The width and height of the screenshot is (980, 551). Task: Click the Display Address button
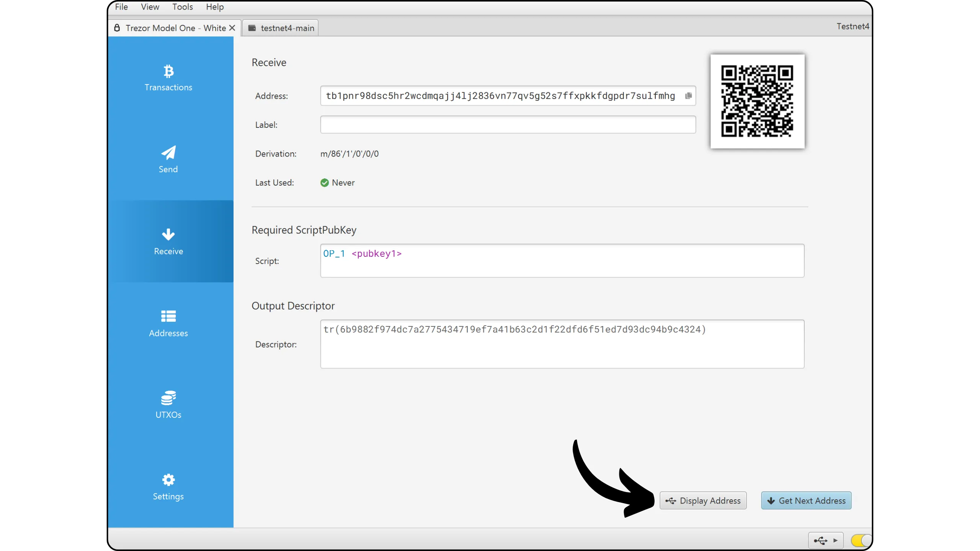[703, 500]
